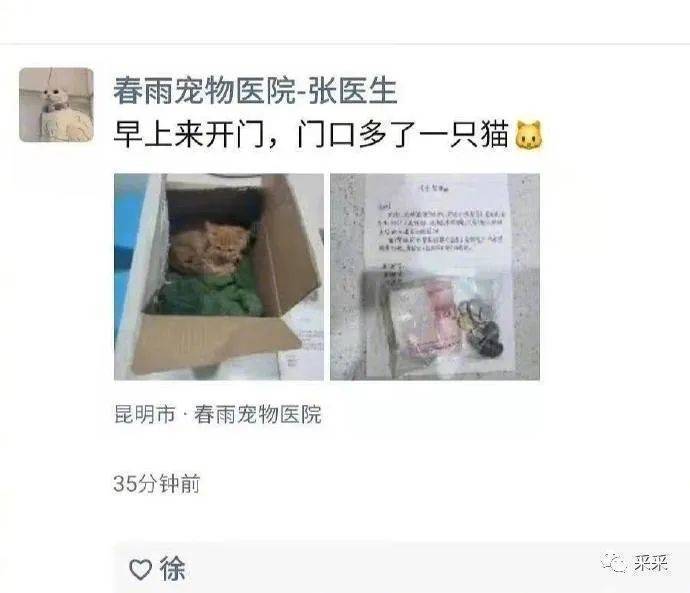The image size is (690, 593).
Task: View the photo of cat in cardboard box
Action: tap(219, 277)
